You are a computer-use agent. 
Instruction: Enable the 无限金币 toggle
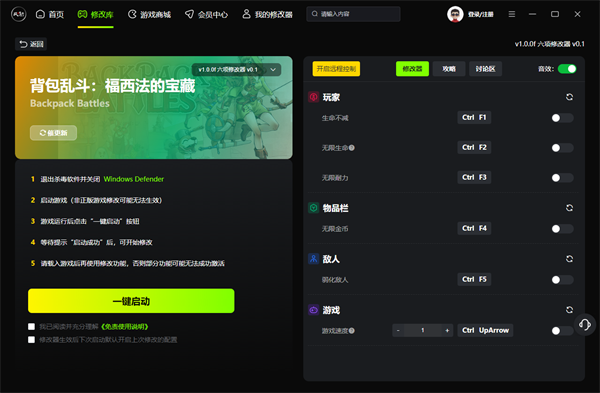tap(562, 229)
